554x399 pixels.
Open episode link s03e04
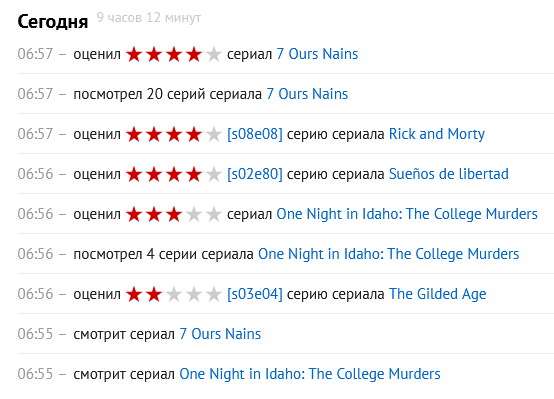(x=255, y=294)
